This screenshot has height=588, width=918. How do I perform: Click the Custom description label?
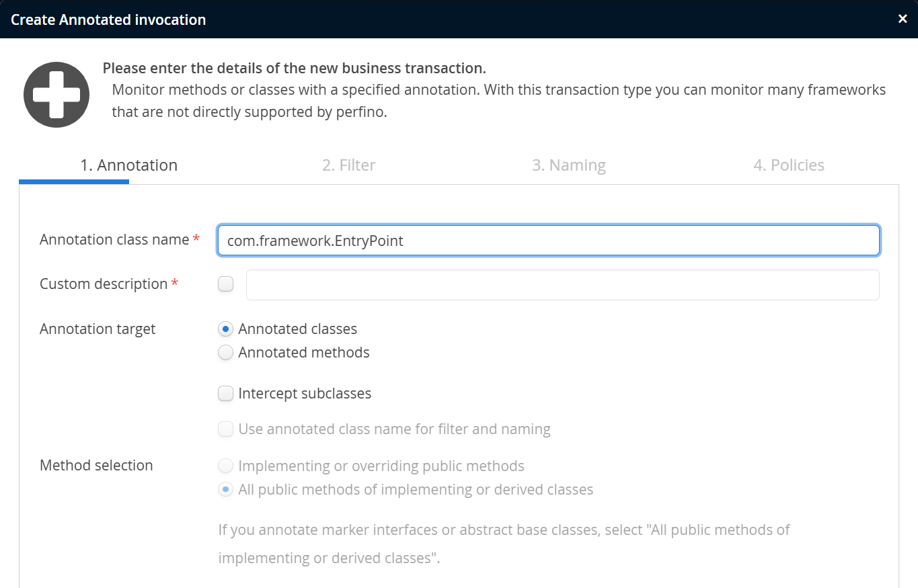click(x=104, y=284)
